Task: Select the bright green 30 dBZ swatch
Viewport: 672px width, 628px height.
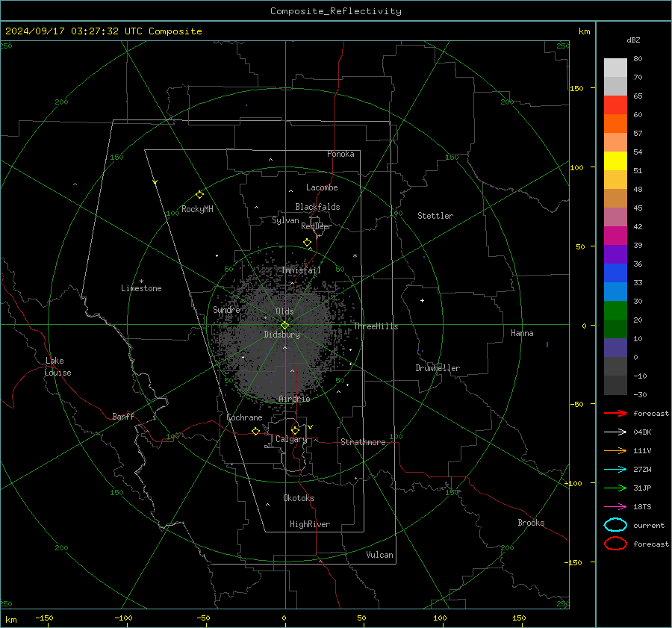Action: pos(615,311)
